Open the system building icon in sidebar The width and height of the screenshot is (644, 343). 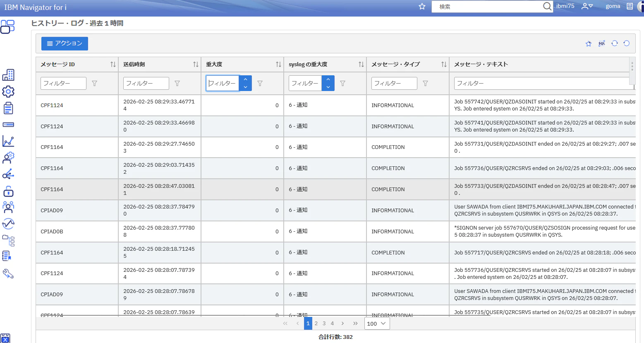pos(8,75)
